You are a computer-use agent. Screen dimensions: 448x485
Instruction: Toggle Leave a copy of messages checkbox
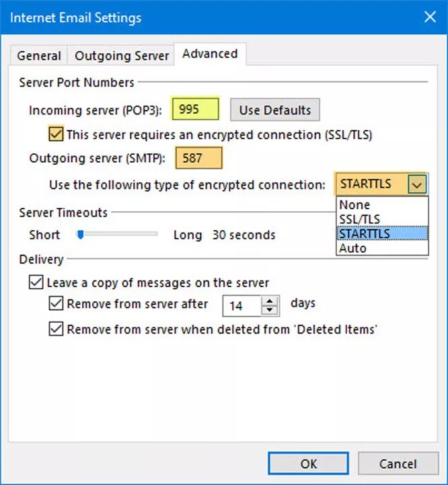coord(36,283)
